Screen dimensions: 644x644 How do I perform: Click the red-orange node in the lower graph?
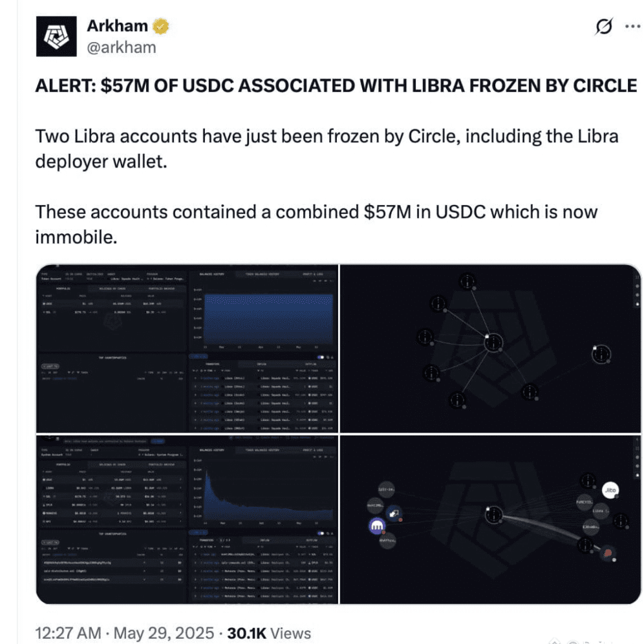pos(608,553)
